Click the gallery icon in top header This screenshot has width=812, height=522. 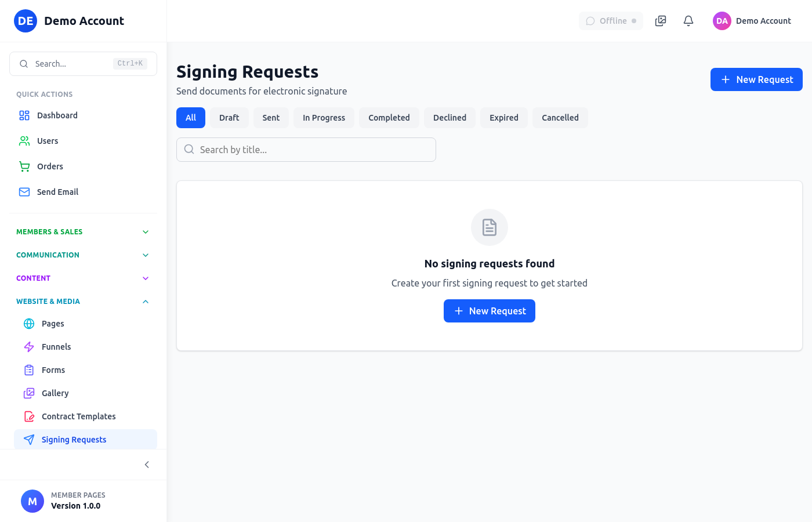(x=661, y=21)
